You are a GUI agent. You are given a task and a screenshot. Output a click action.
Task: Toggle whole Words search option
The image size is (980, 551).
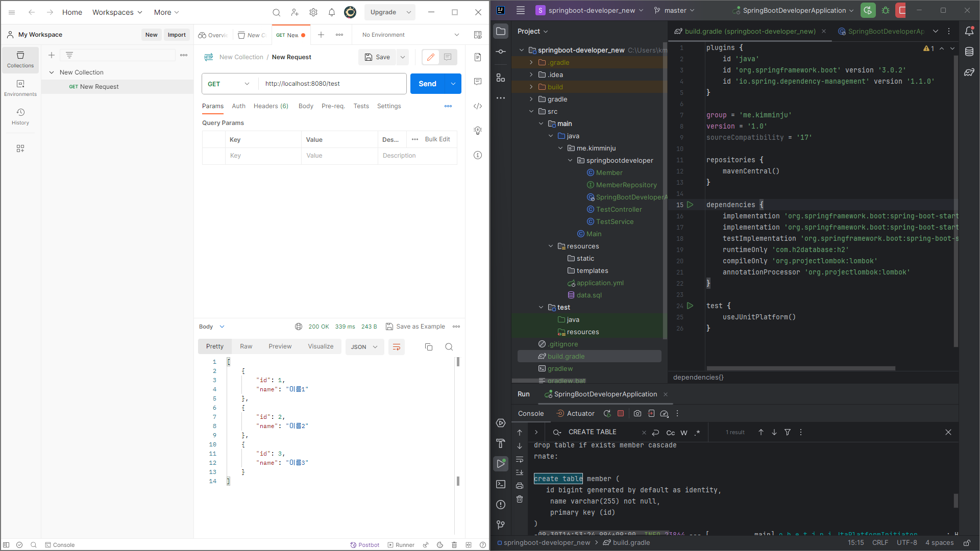pos(684,433)
